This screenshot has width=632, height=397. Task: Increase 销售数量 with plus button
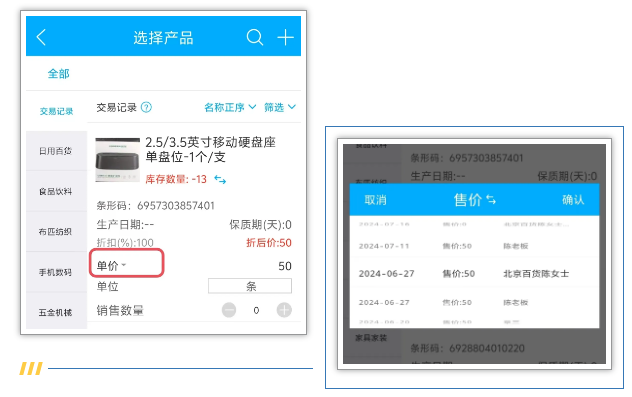pos(284,310)
